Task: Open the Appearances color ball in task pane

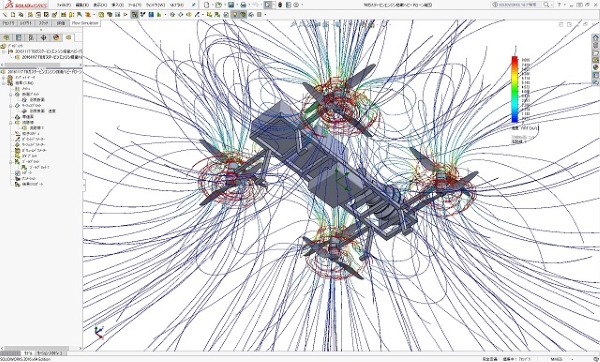Action: 595,67
